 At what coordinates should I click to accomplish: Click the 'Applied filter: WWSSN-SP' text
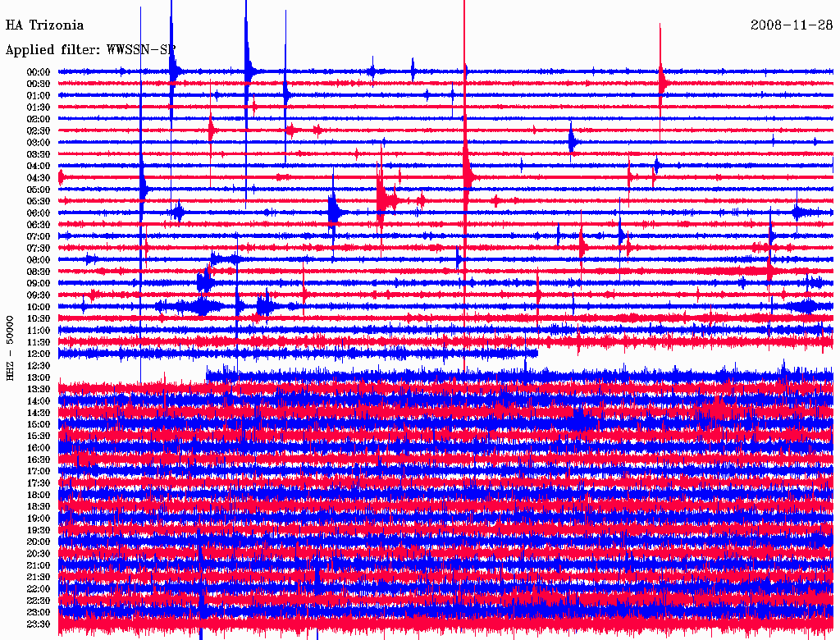pos(90,50)
